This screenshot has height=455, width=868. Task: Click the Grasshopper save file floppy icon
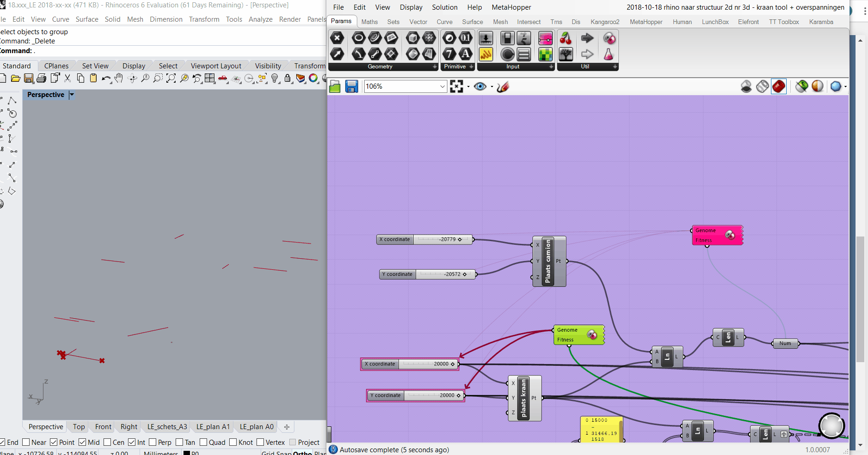click(352, 86)
